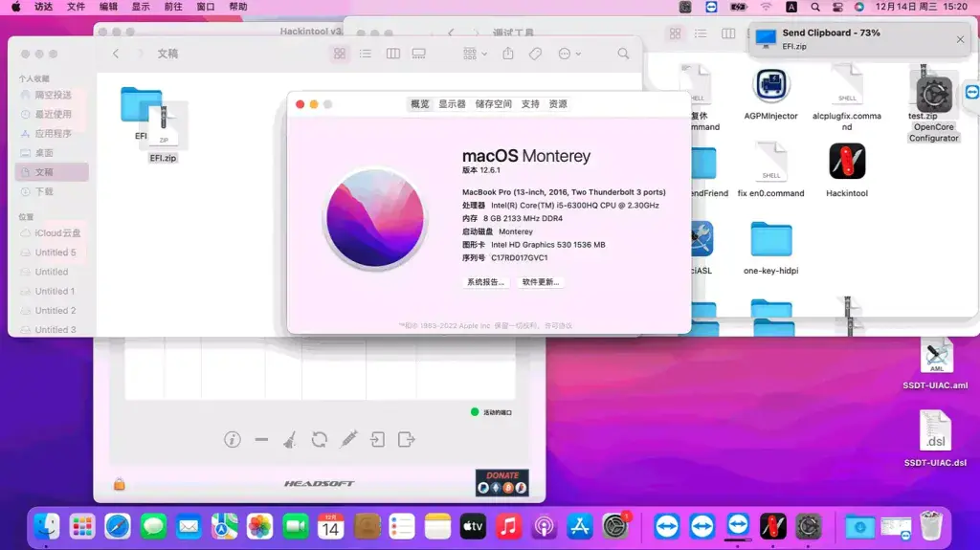The width and height of the screenshot is (980, 550).
Task: Open the 前往 menu
Action: (x=173, y=7)
